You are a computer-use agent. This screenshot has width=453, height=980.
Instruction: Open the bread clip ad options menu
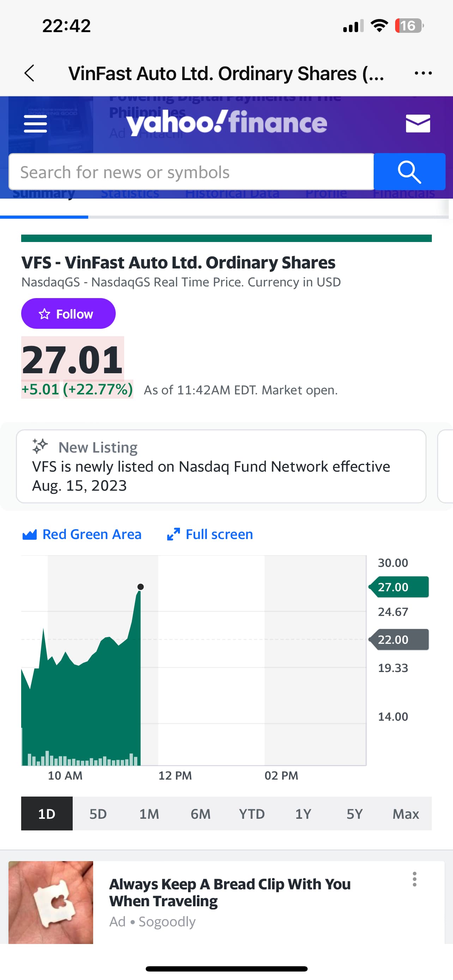coord(414,879)
